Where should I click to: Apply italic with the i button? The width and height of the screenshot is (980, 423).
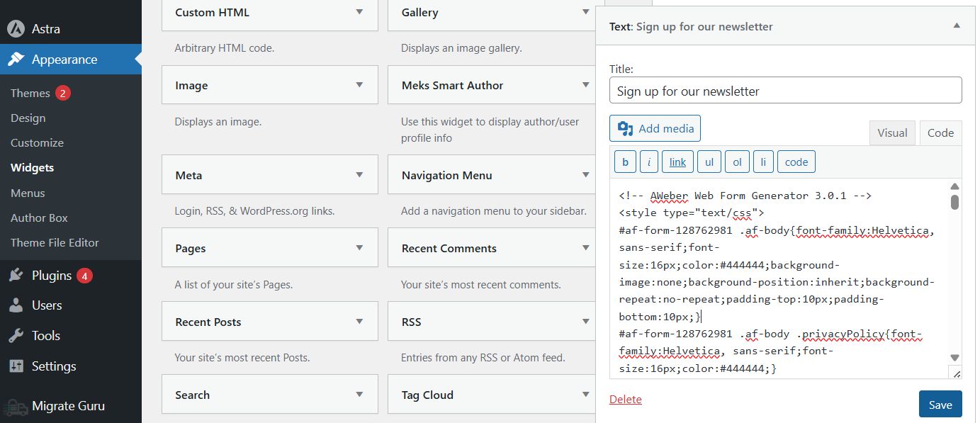pos(649,162)
